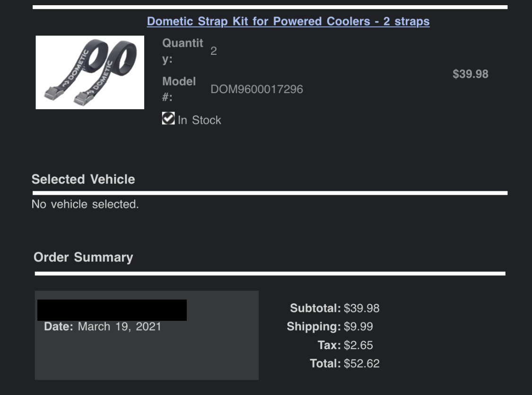Select the model number DOM9600017296
The width and height of the screenshot is (532, 395).
pyautogui.click(x=257, y=89)
